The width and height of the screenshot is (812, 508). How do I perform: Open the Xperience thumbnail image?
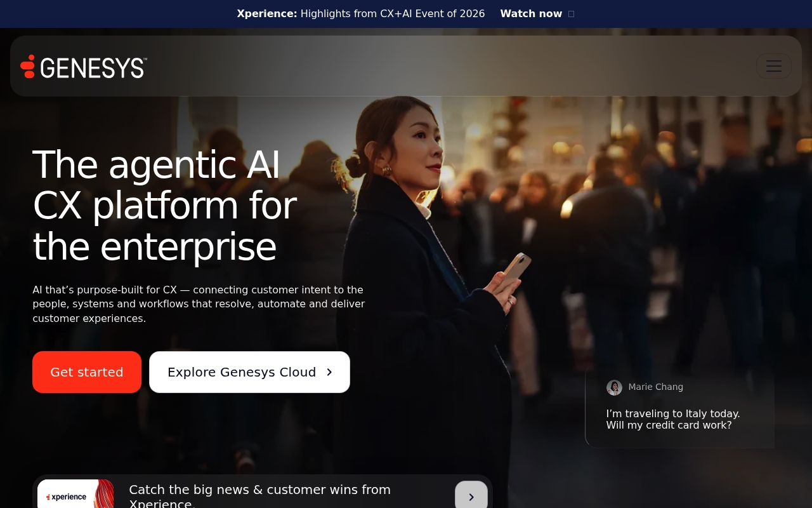pos(75,494)
